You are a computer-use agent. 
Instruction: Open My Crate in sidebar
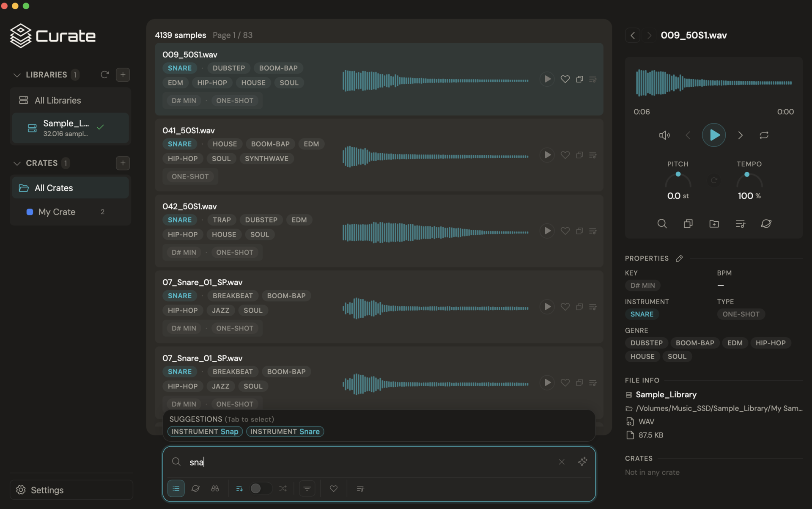point(70,212)
